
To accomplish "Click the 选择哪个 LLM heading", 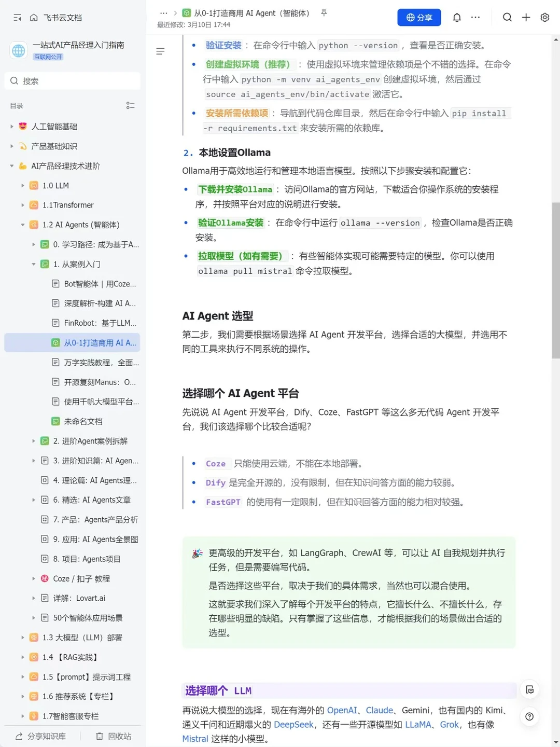I will click(x=218, y=691).
